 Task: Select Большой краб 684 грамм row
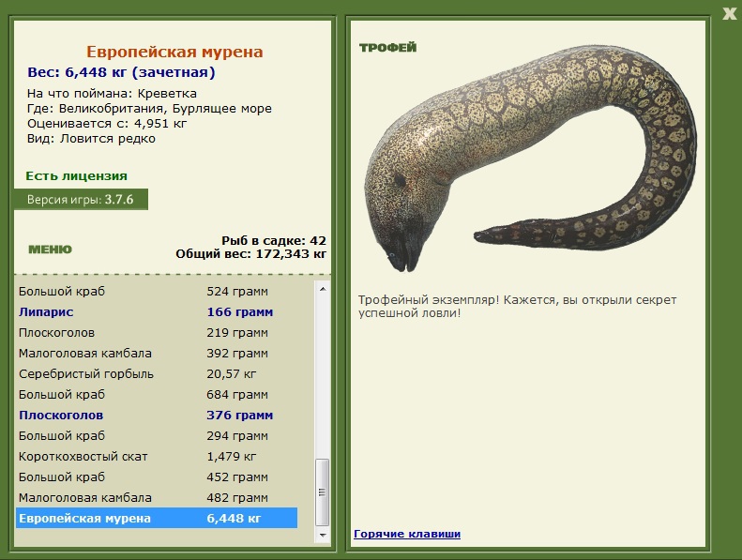(x=157, y=394)
